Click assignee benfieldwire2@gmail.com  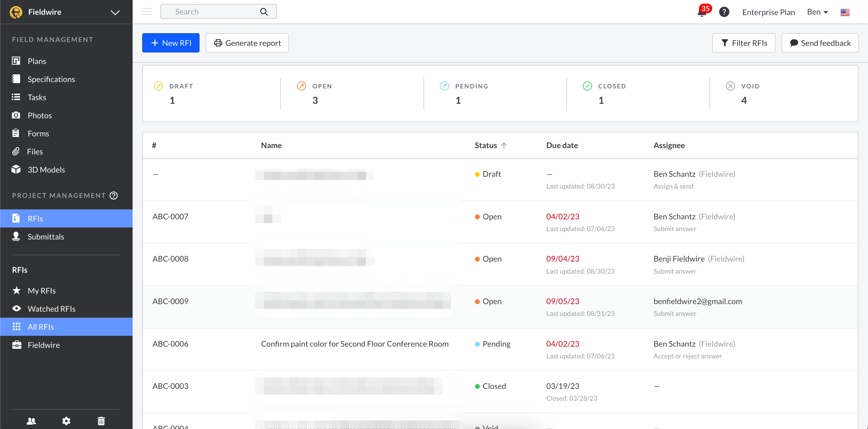click(x=697, y=301)
